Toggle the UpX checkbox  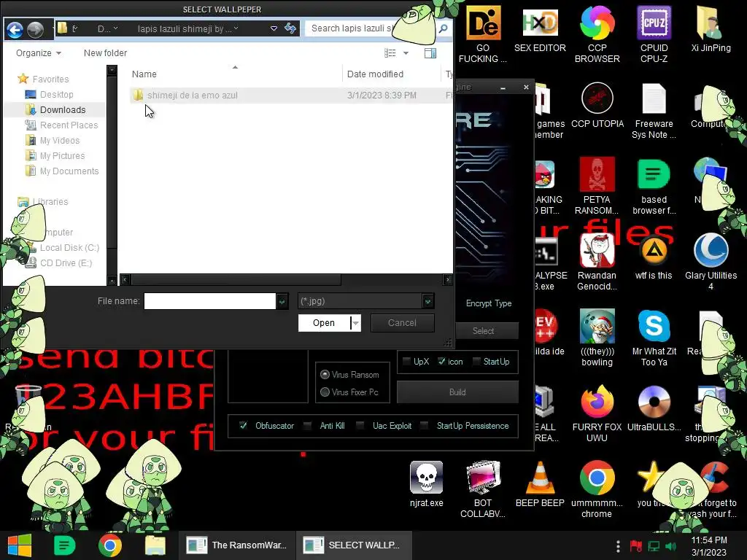tap(406, 362)
